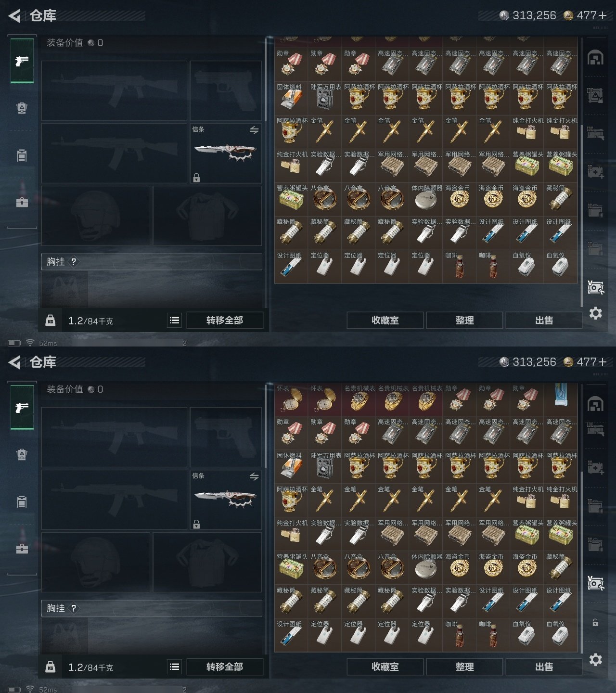Image resolution: width=616 pixels, height=693 pixels.
Task: Open the V-level safe box icon, lower screenshot
Action: pos(595,584)
